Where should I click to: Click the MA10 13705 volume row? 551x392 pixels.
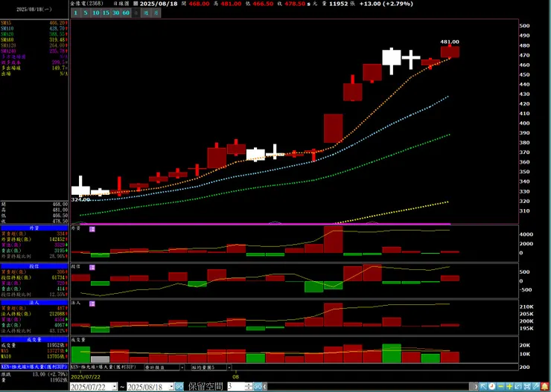tap(34, 356)
